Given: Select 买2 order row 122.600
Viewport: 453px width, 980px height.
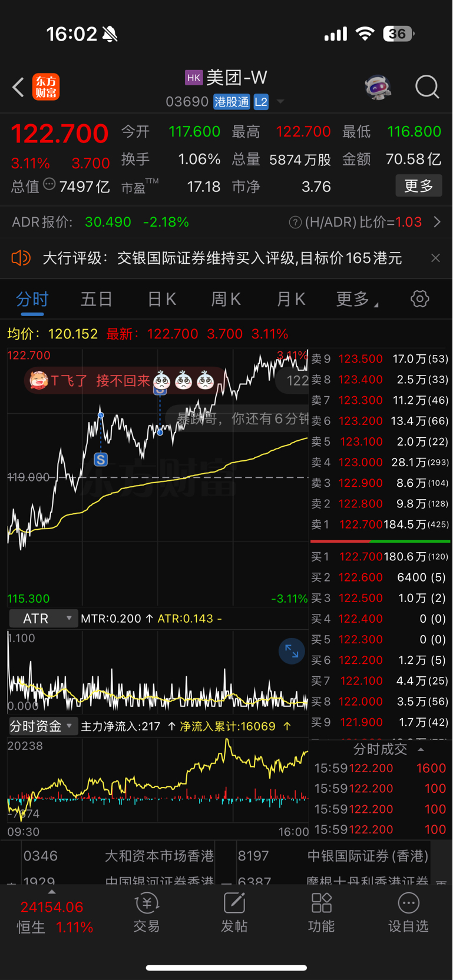Looking at the screenshot, I should (380, 577).
